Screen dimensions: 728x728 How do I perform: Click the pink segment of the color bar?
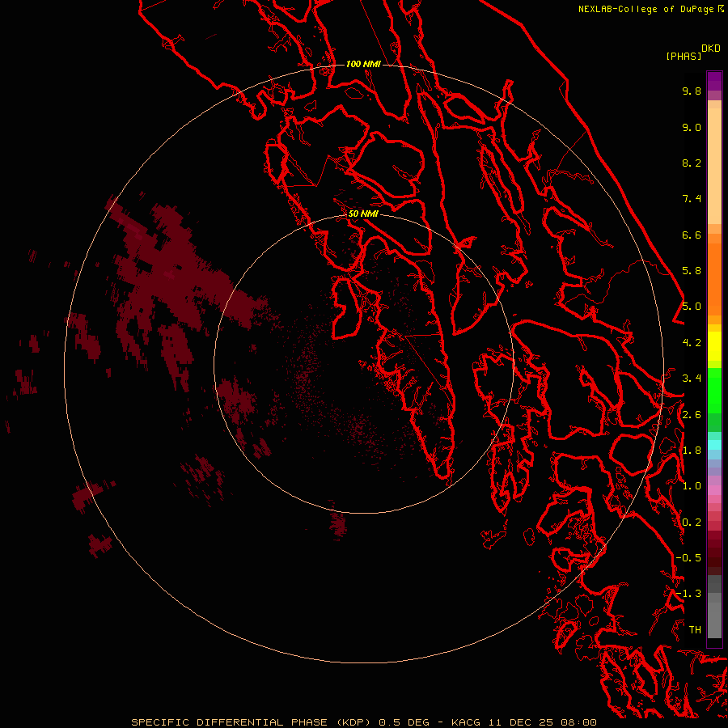[x=714, y=490]
